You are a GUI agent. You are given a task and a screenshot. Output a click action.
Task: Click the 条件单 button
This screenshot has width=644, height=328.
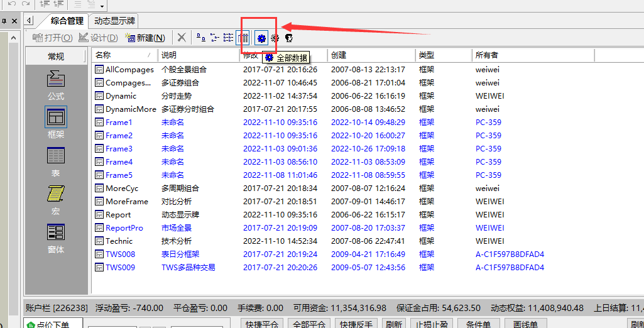(479, 323)
